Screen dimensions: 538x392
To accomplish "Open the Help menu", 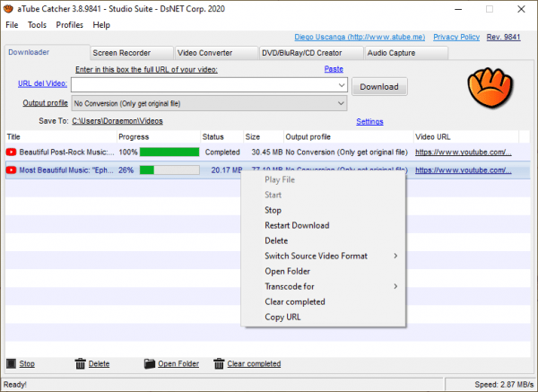I will [101, 25].
